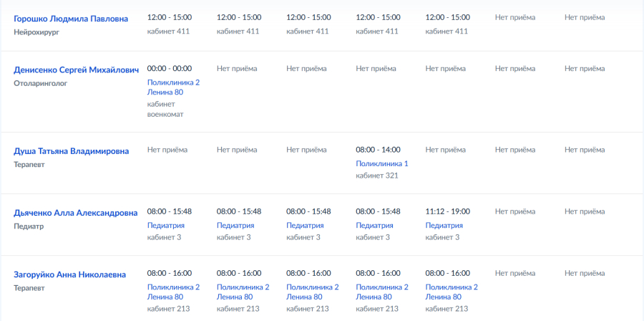Select Дьяченко's 11:12 - 19:00 time slot
This screenshot has width=644, height=321.
[448, 211]
